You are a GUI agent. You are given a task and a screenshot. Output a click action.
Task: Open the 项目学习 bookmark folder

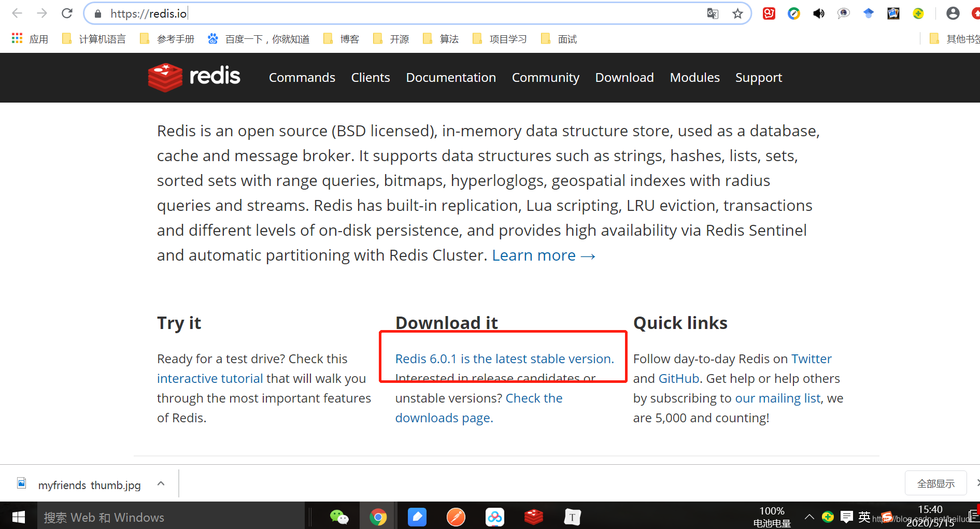(x=500, y=39)
